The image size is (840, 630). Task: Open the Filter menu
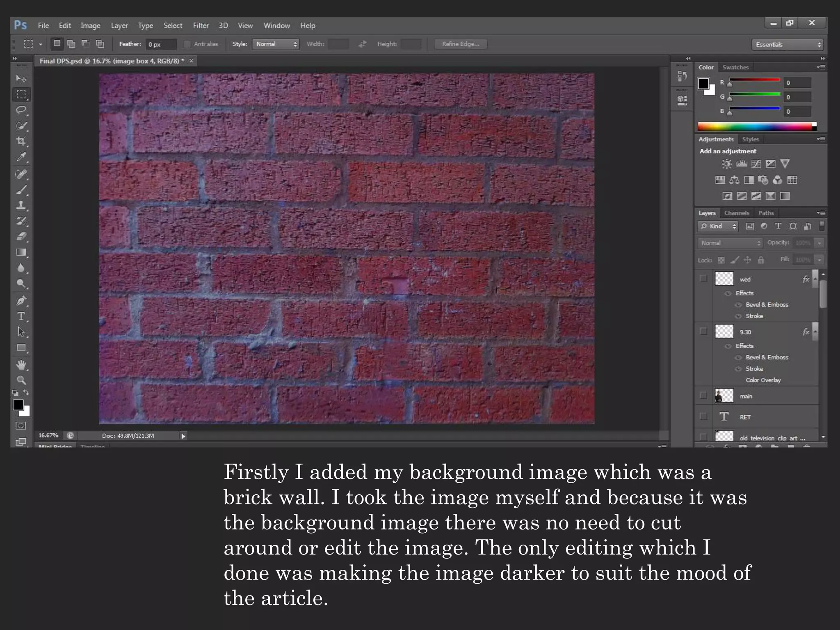tap(201, 25)
